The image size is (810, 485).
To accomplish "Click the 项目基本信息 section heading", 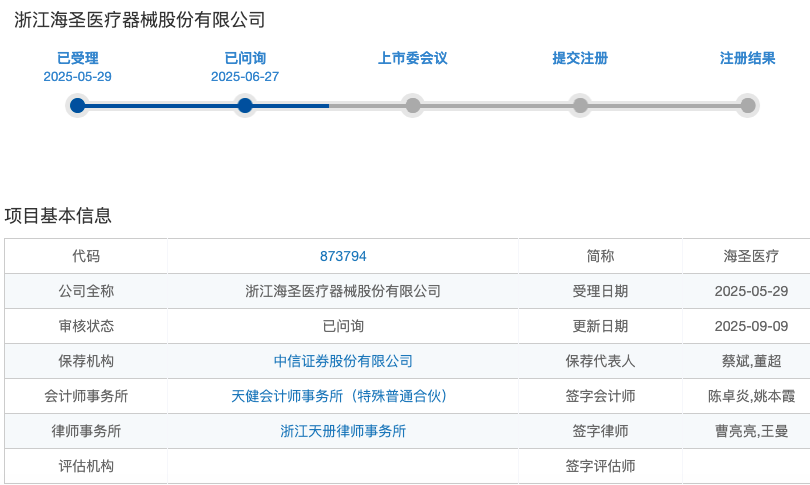I will [x=58, y=215].
